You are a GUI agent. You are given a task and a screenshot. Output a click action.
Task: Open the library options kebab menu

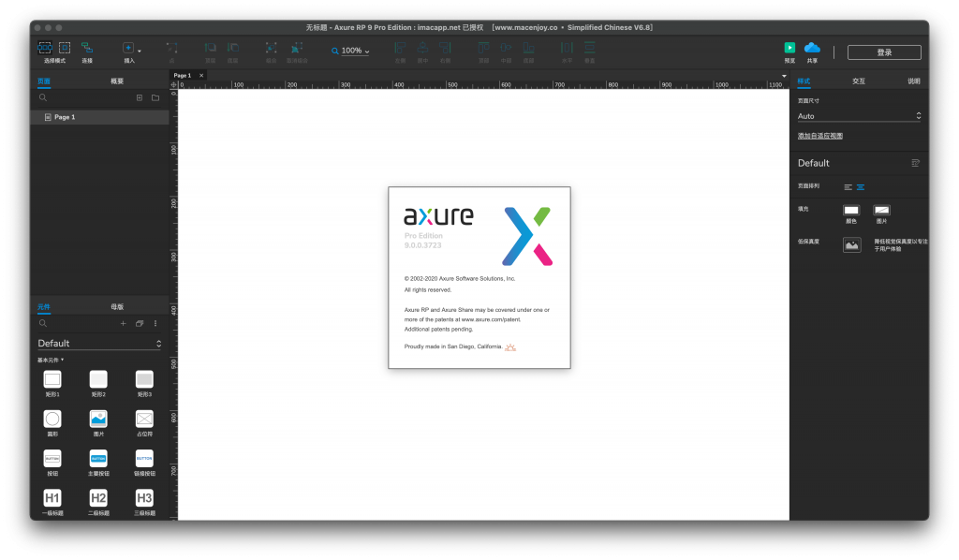155,323
